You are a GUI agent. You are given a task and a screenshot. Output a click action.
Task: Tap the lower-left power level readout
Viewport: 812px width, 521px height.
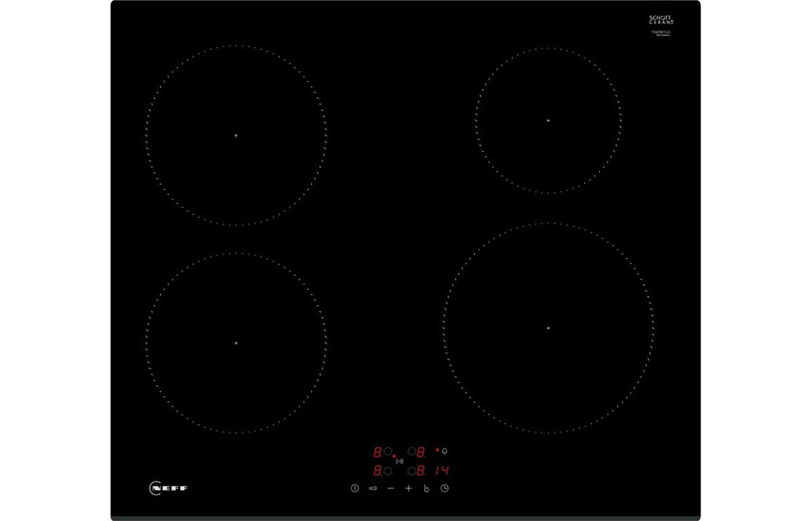tap(383, 470)
